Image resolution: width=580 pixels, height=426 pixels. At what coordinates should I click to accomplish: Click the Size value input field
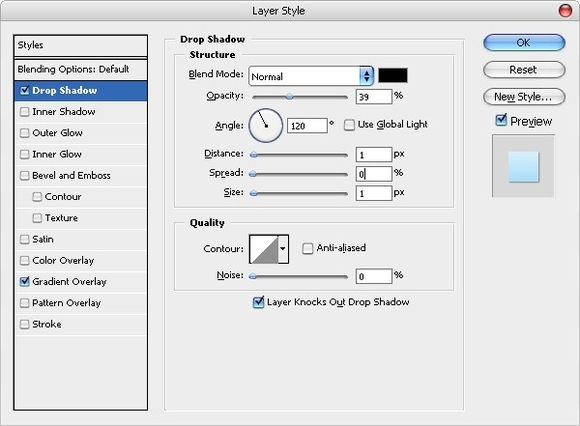tap(374, 193)
